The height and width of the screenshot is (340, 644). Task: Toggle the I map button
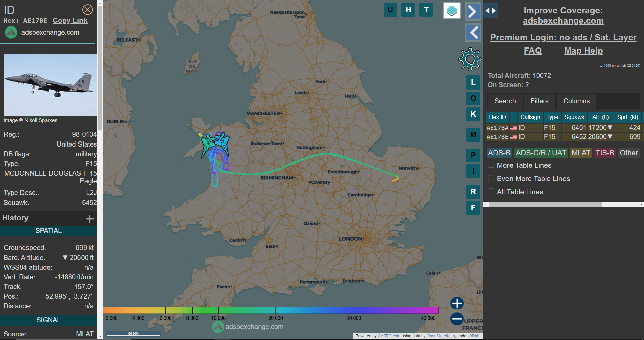473,171
